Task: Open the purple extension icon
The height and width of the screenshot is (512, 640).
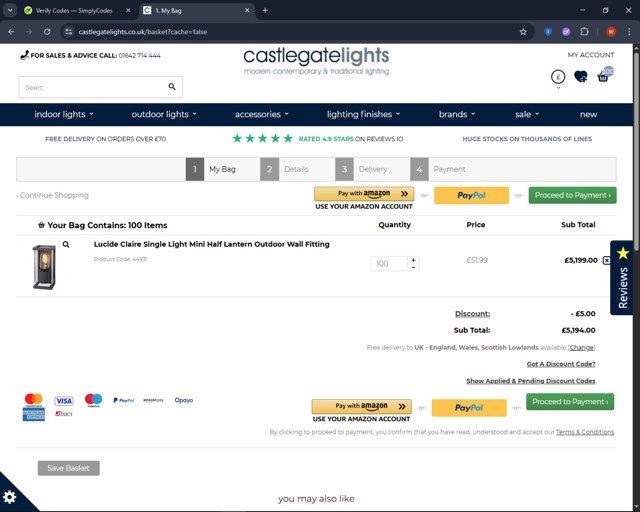Action: (x=566, y=32)
